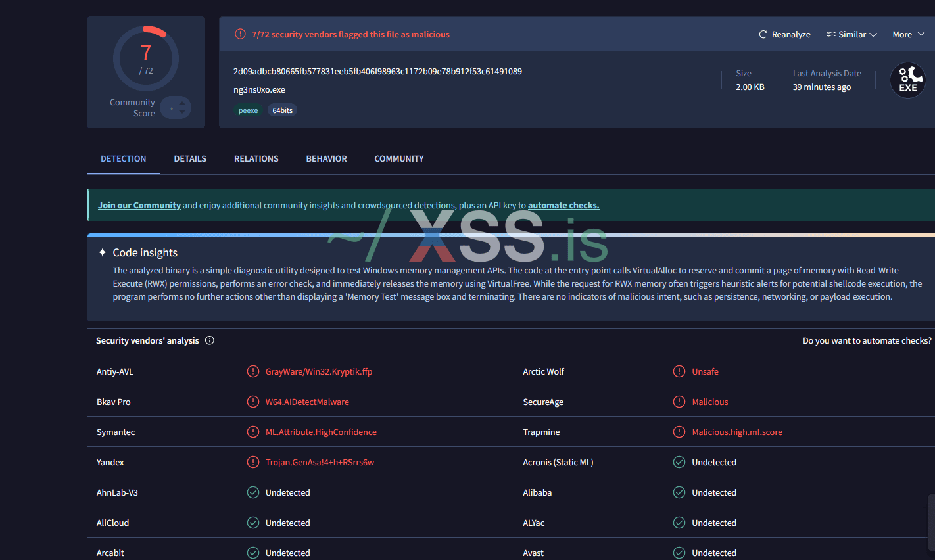Viewport: 935px width, 560px height.
Task: Click the 7/72 detection score gauge
Action: tap(145, 58)
